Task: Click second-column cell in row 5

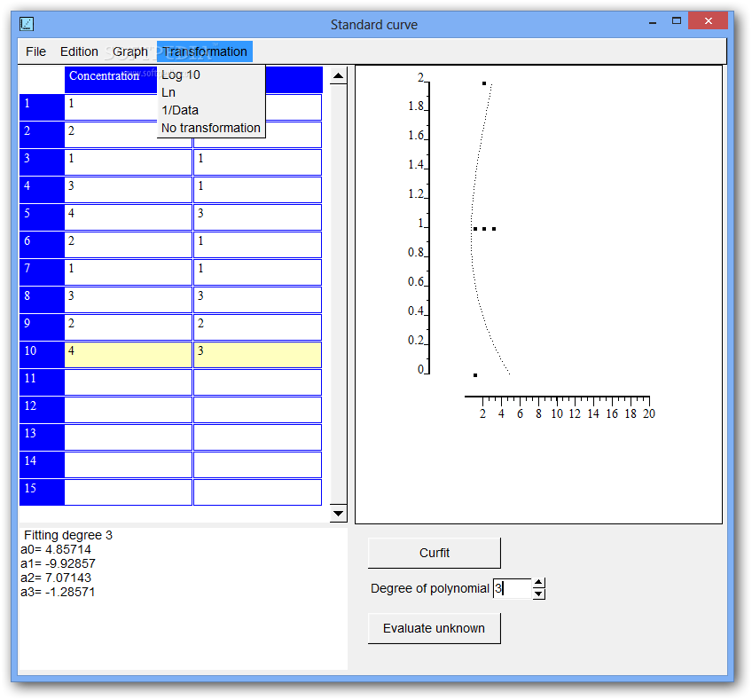Action: (x=257, y=217)
